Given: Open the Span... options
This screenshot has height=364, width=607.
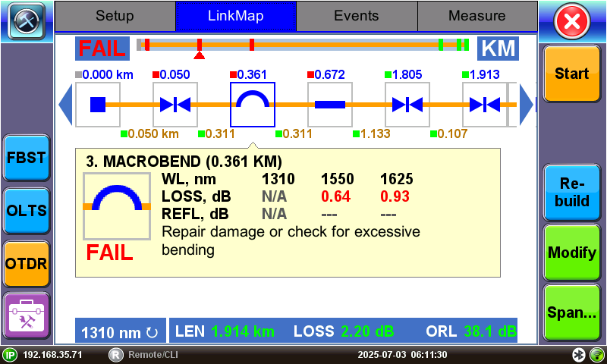Looking at the screenshot, I should [x=571, y=312].
